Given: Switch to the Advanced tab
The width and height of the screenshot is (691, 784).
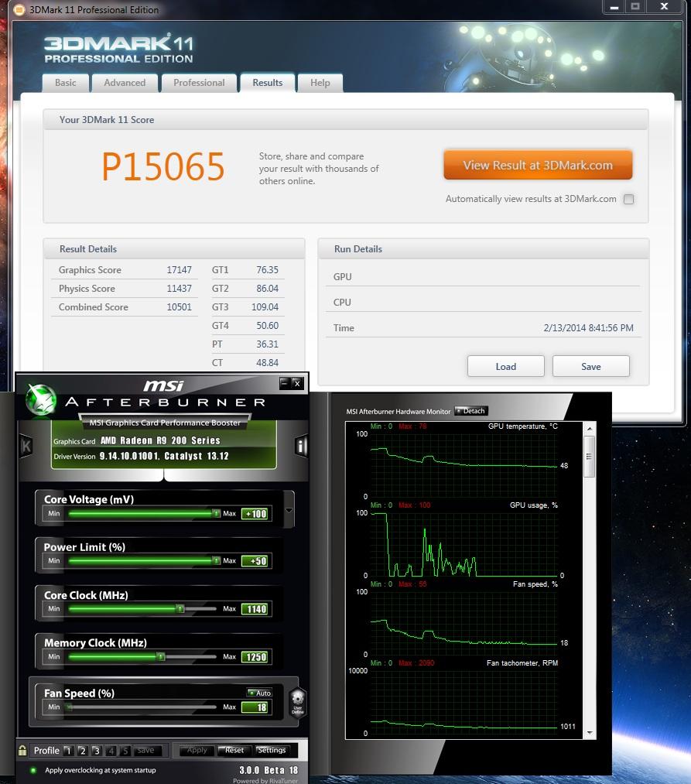Looking at the screenshot, I should pyautogui.click(x=125, y=83).
